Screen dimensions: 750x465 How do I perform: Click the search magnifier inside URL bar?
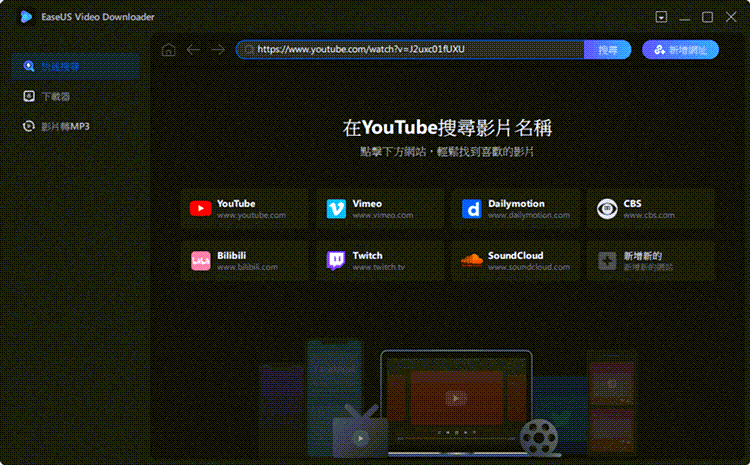pyautogui.click(x=249, y=49)
